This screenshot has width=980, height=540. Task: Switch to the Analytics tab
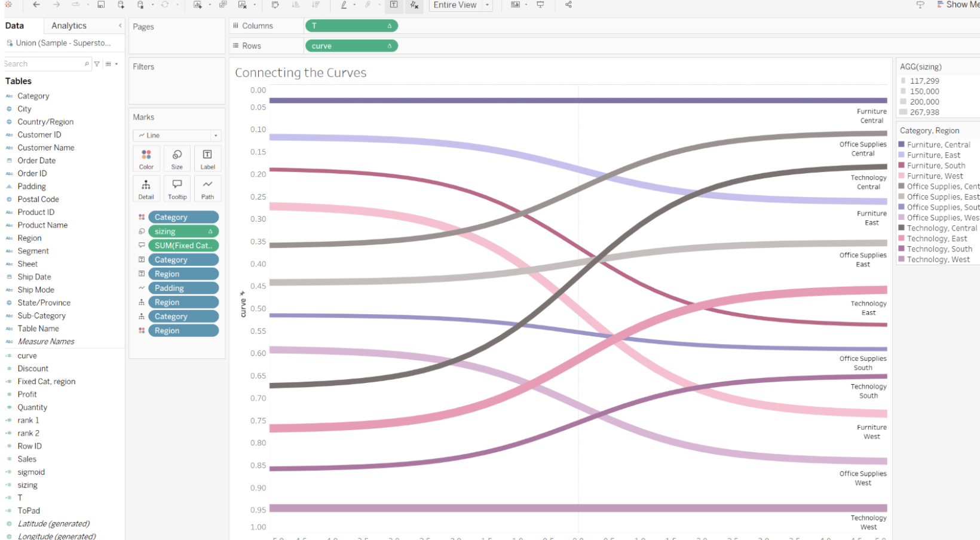tap(68, 26)
